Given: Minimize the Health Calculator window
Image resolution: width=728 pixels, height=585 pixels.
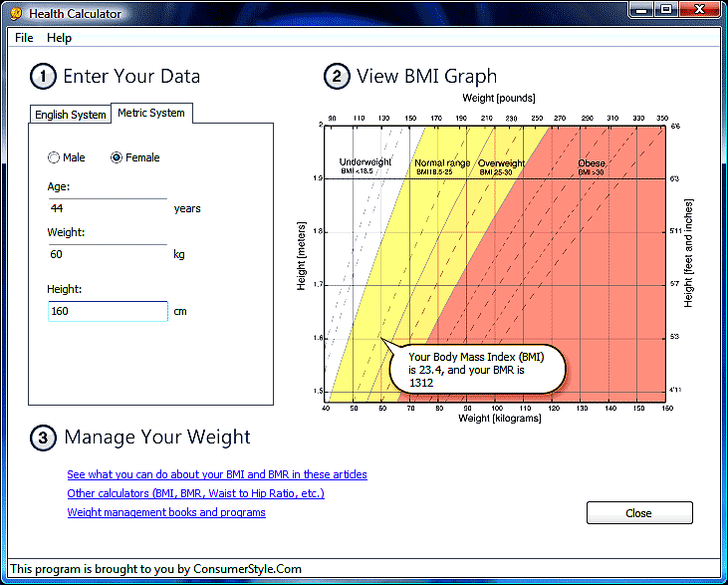Looking at the screenshot, I should coord(641,9).
